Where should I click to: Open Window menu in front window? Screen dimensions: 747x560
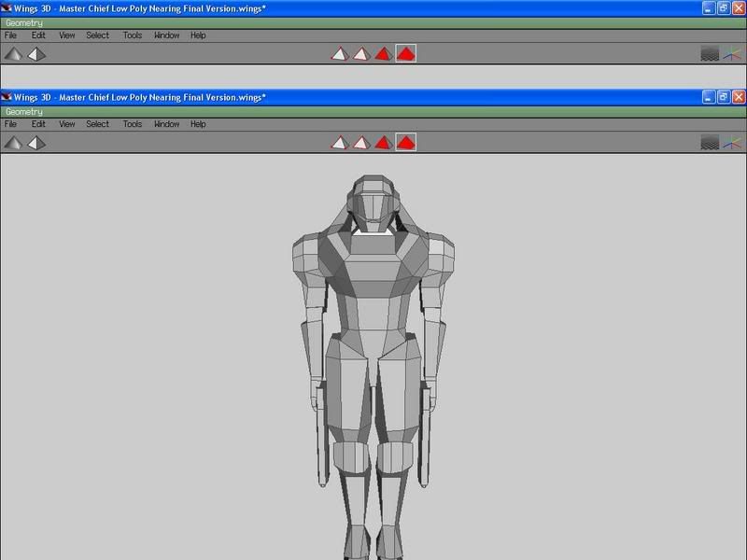click(x=167, y=124)
